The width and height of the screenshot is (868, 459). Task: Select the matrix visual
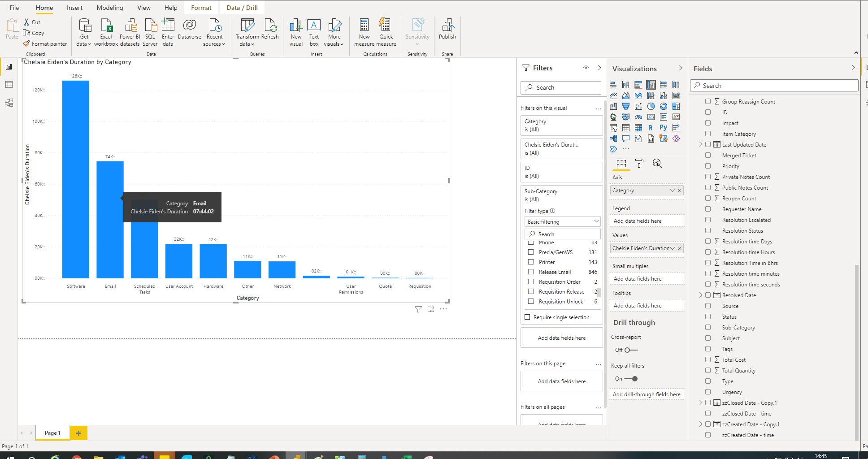638,128
